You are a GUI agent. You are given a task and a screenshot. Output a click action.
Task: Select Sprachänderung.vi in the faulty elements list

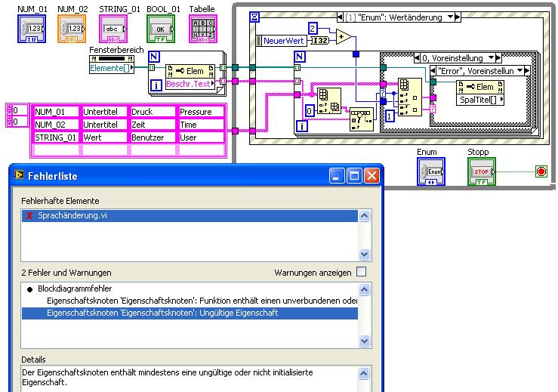(190, 216)
